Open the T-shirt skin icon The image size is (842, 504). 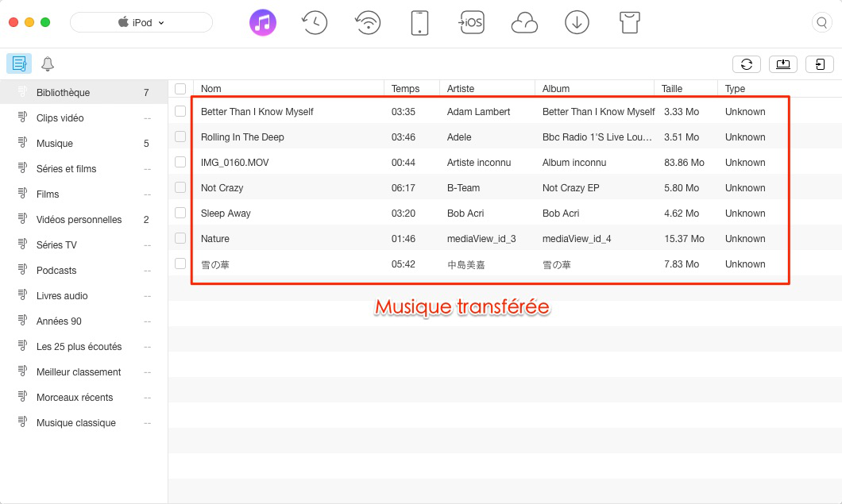coord(629,22)
